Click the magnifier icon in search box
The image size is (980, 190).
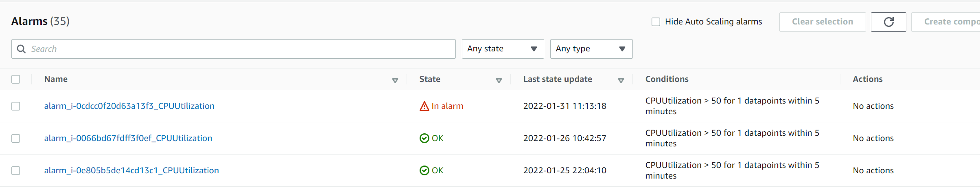pyautogui.click(x=21, y=49)
